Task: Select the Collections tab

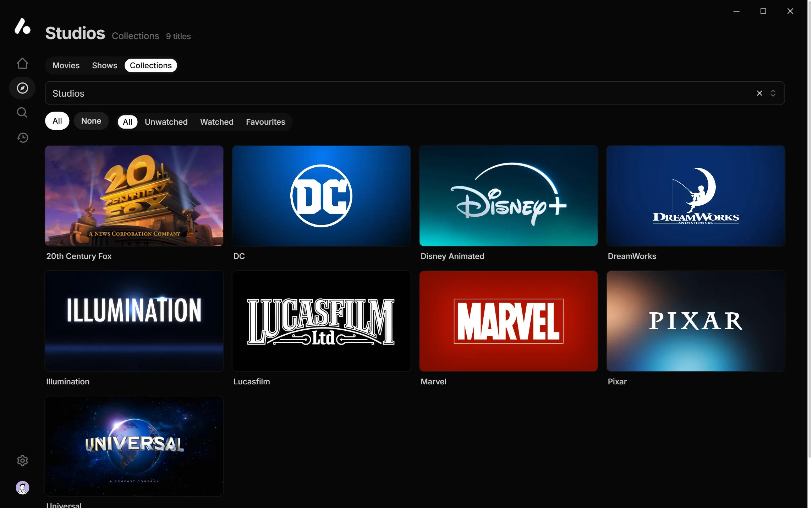Action: (151, 65)
